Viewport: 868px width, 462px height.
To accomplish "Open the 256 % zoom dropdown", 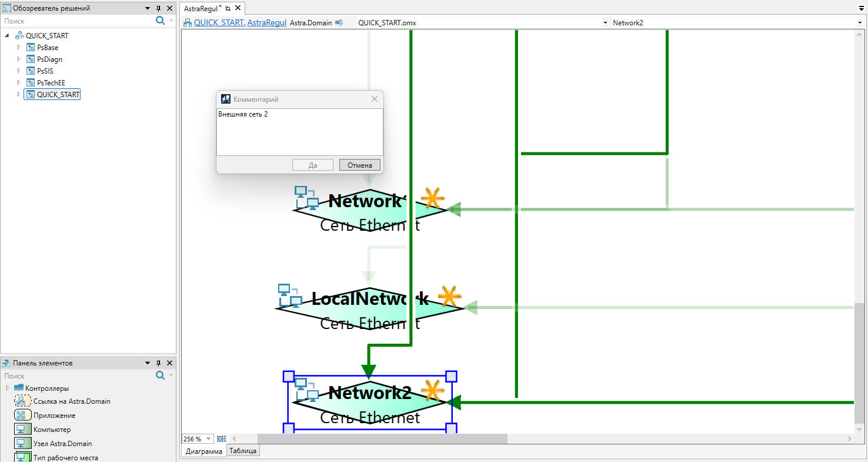I will (x=208, y=439).
